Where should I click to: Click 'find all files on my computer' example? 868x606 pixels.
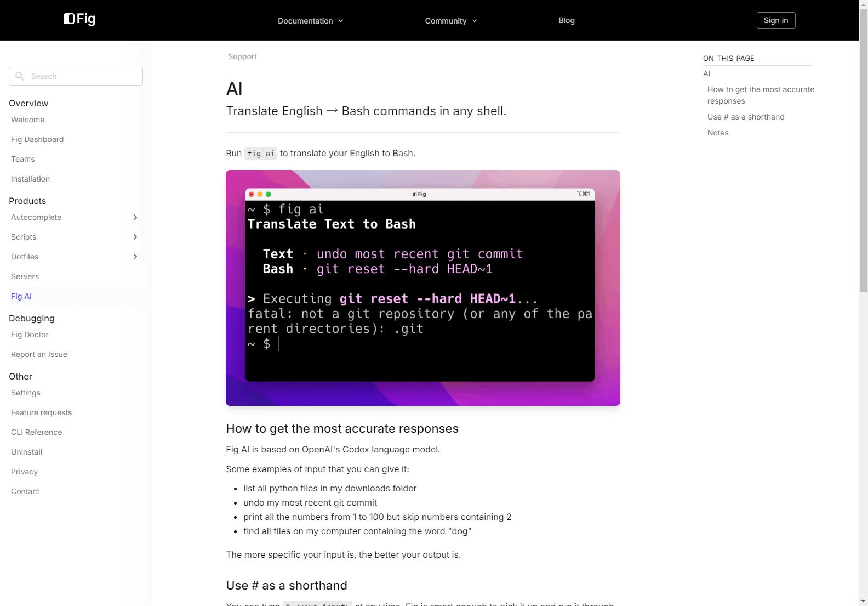(357, 531)
